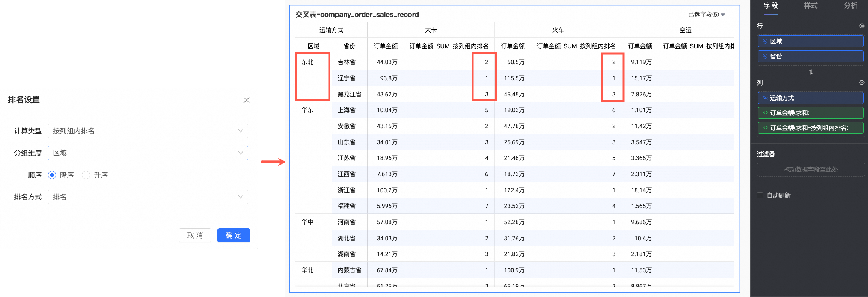Viewport: 868px width, 297px height.
Task: Select the 降序 radio button
Action: [52, 175]
